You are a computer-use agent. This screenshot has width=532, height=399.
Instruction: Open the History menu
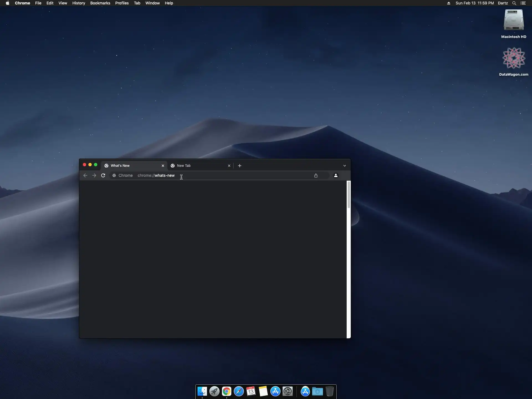tap(78, 3)
